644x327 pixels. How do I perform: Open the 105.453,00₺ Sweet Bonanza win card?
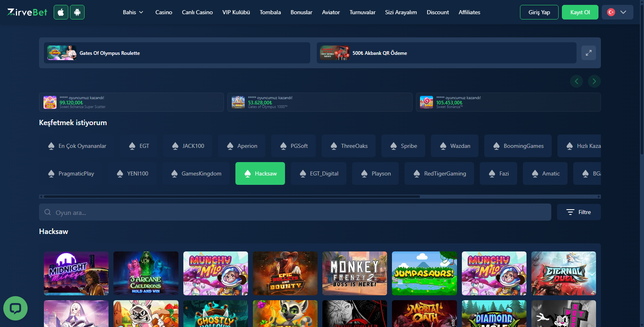tap(508, 102)
